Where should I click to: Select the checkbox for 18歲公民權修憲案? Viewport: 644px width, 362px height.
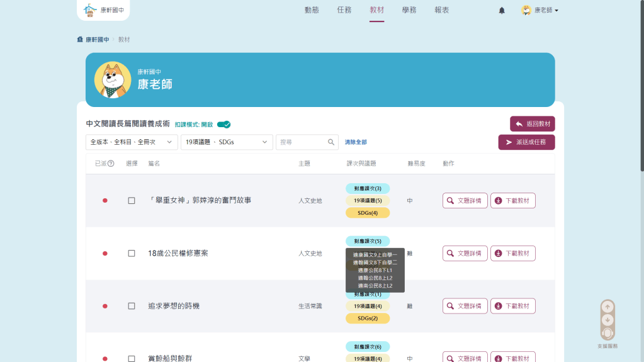click(x=132, y=254)
